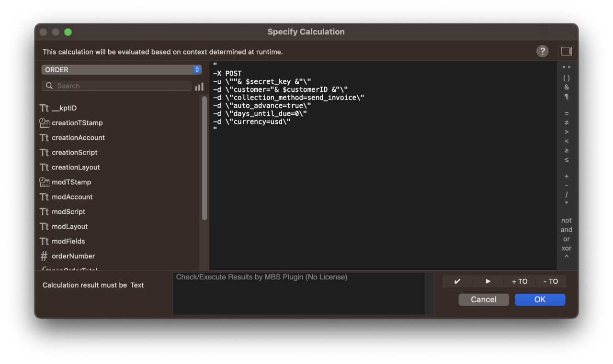Insert the 'xor' logical operator

[567, 248]
